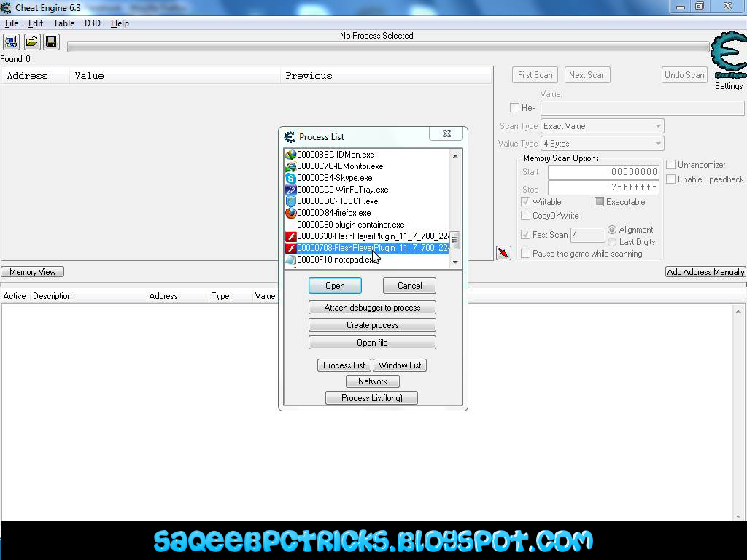The width and height of the screenshot is (747, 560).
Task: Click the Description column header
Action: point(88,296)
